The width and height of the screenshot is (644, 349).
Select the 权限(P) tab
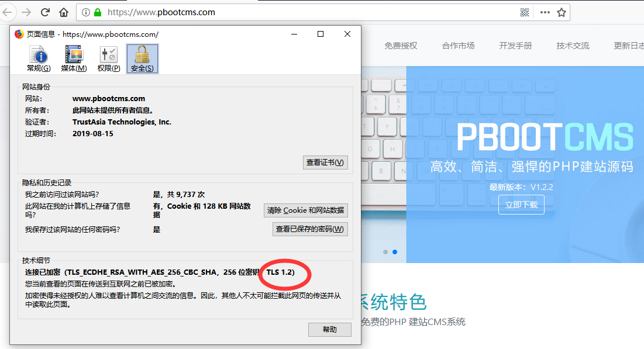pos(109,59)
